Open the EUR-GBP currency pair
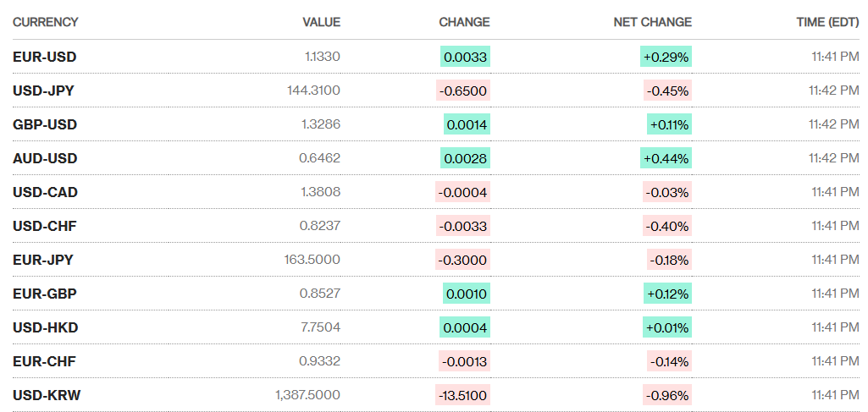 44,294
